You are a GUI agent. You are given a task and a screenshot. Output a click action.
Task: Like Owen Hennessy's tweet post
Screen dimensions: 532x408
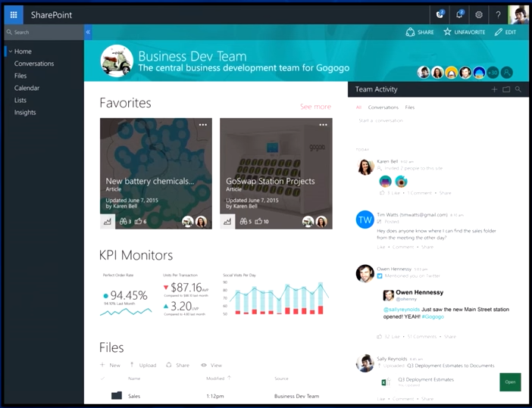[x=388, y=337]
